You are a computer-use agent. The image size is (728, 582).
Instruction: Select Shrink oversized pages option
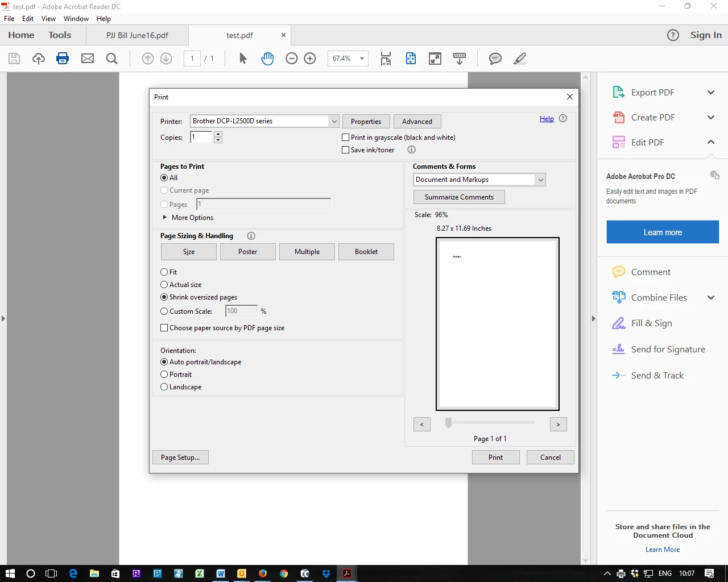pos(164,297)
